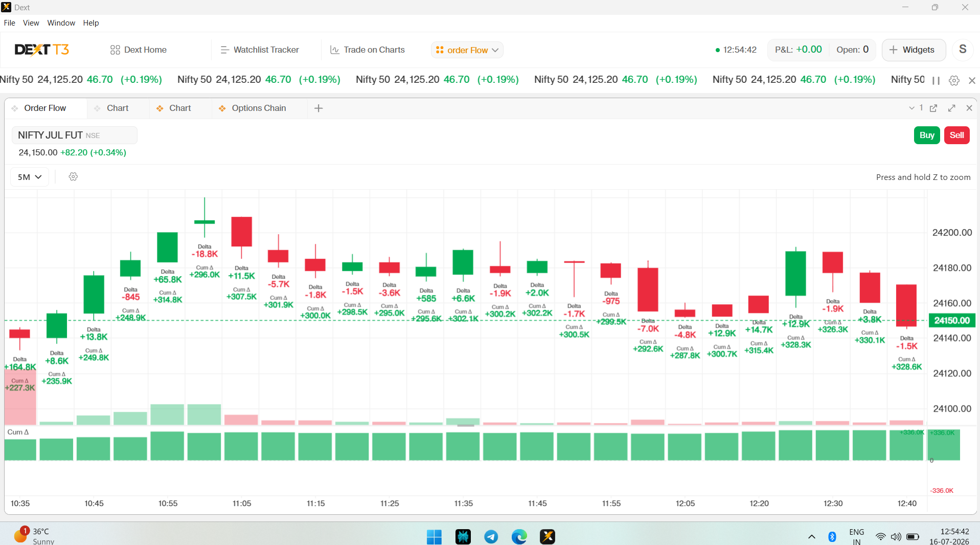
Task: Open the View menu
Action: point(31,22)
